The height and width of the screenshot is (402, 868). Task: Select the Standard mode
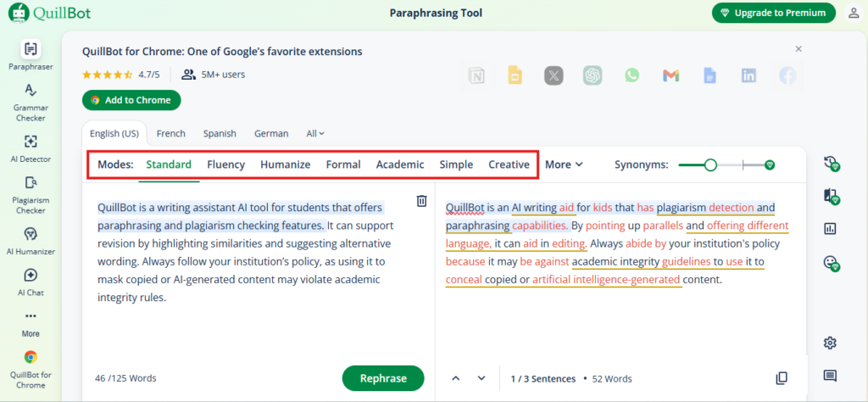[x=169, y=165]
